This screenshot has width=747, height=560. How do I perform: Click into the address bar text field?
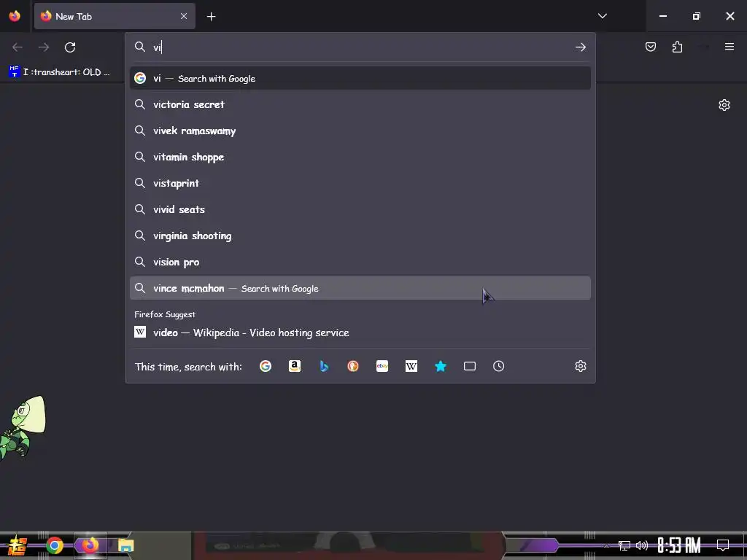click(x=362, y=47)
